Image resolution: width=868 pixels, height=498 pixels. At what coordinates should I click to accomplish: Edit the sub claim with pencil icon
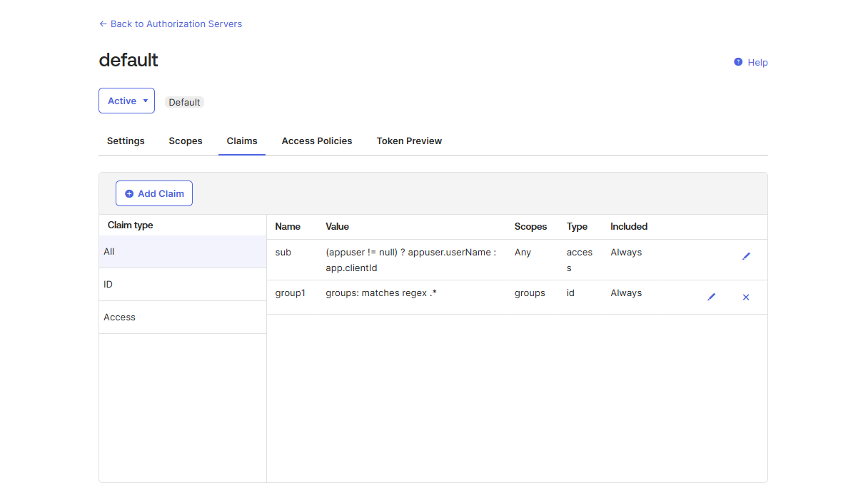pyautogui.click(x=746, y=256)
